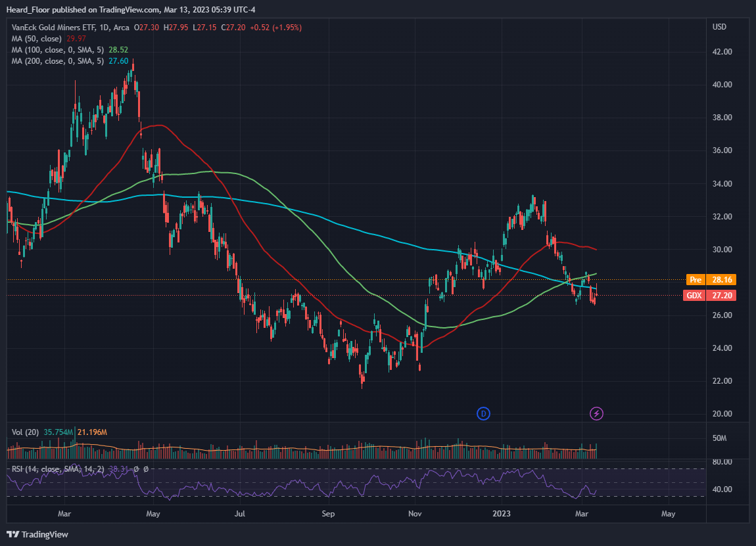Viewport: 756px width, 546px height.
Task: Select the MA (200, close, 0, SMA, 5) legend
Action: tap(58, 60)
